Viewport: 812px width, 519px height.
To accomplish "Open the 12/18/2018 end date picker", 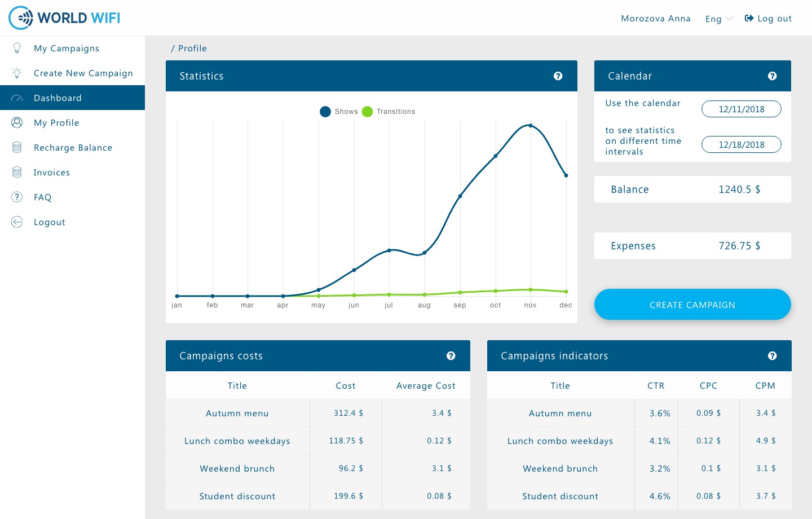I will click(742, 144).
